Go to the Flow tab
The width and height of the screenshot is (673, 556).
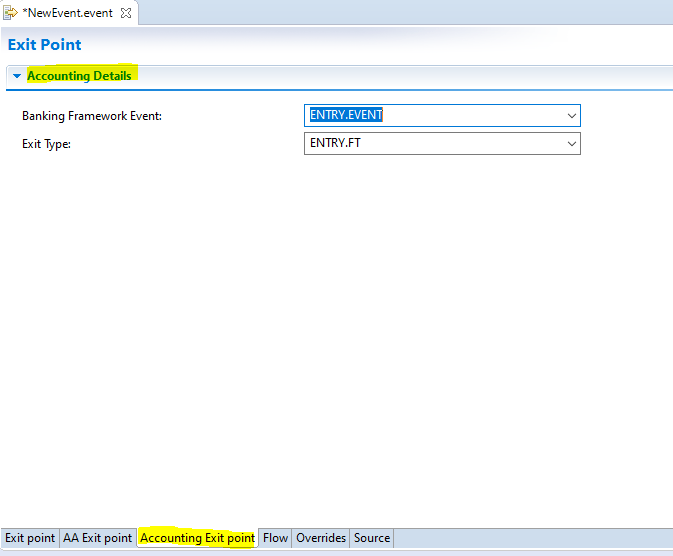[x=275, y=538]
